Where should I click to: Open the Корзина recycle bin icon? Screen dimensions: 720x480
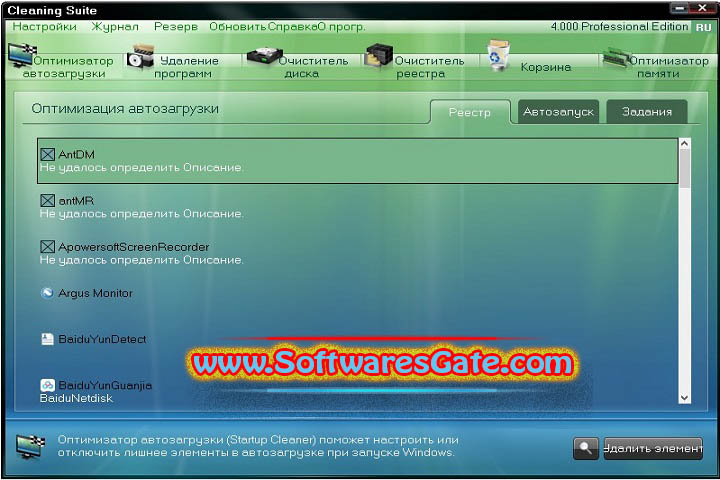(498, 55)
